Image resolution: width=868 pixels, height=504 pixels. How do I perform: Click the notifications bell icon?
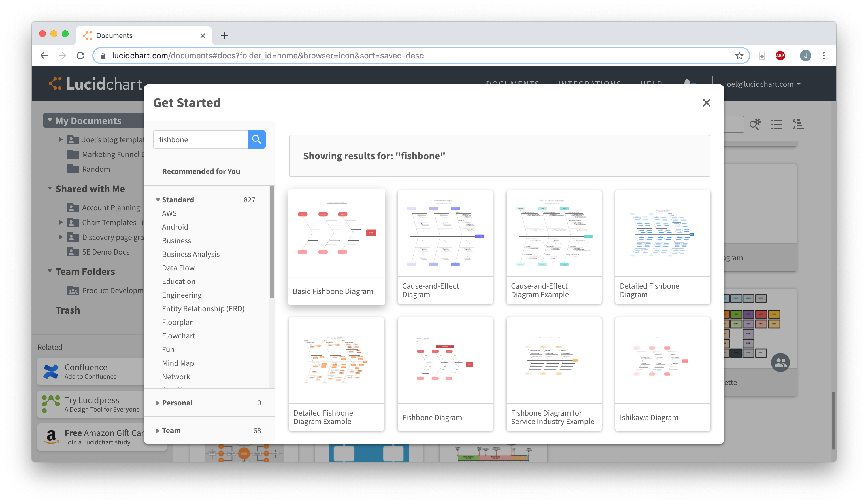coord(688,83)
